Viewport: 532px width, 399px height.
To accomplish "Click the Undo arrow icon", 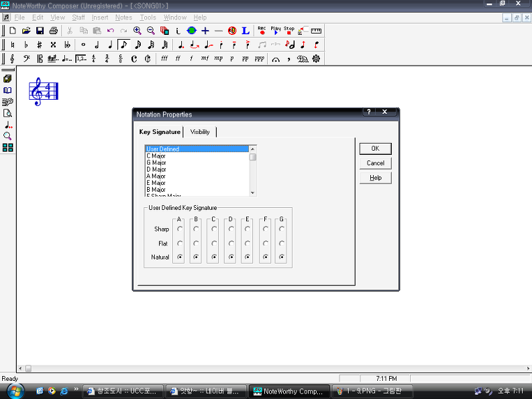I will point(110,31).
